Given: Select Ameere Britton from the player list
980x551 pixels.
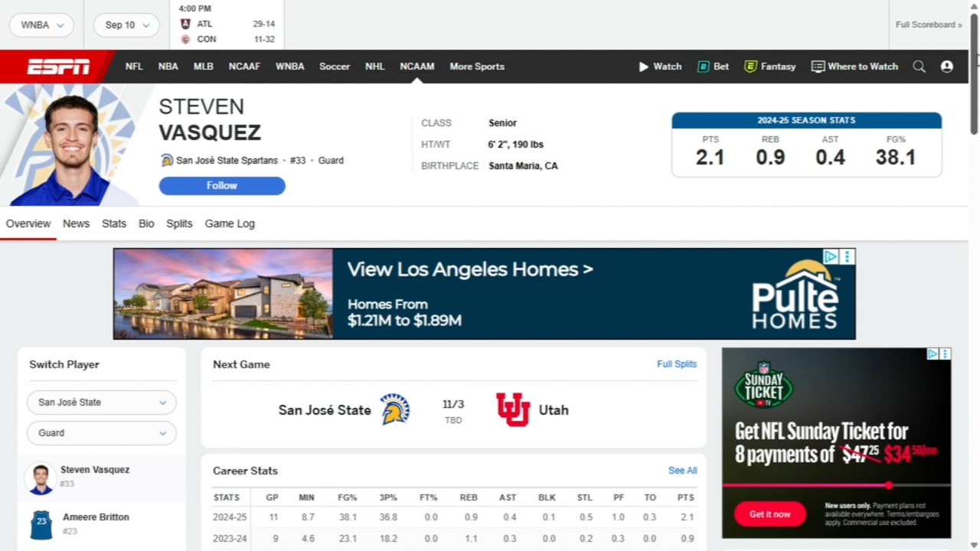Looking at the screenshot, I should (95, 523).
